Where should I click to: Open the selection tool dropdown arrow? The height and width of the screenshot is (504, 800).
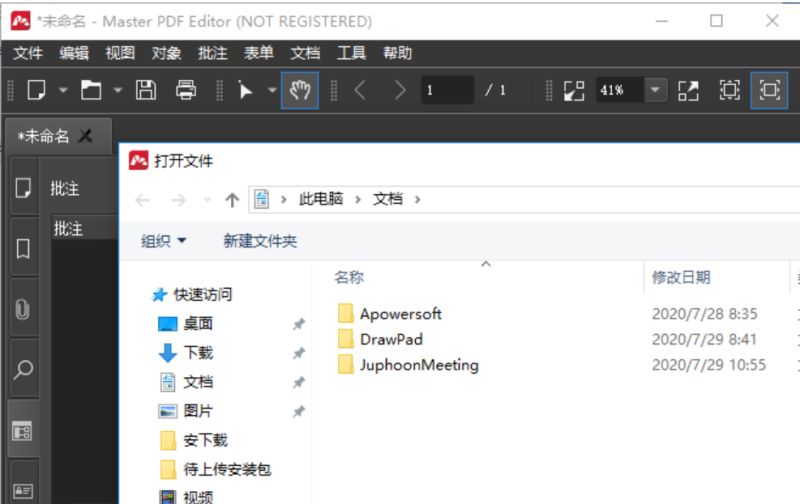point(272,90)
